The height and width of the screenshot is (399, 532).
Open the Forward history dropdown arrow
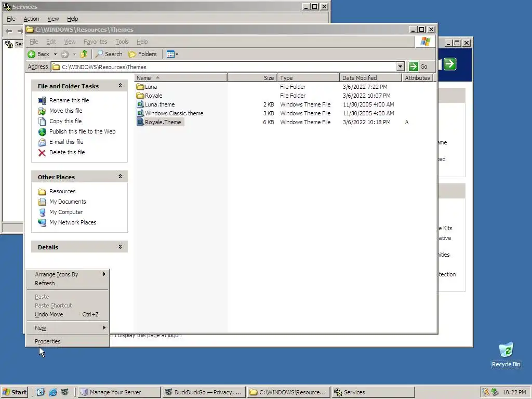[75, 54]
